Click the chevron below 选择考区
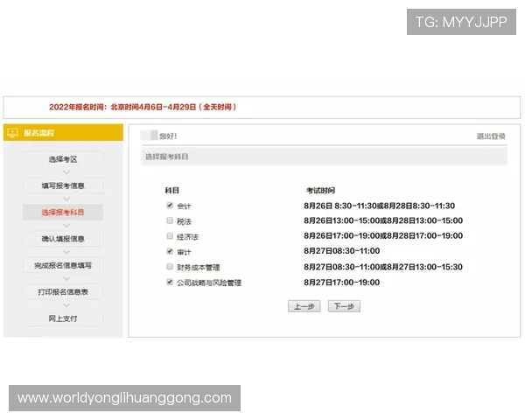 (x=66, y=172)
